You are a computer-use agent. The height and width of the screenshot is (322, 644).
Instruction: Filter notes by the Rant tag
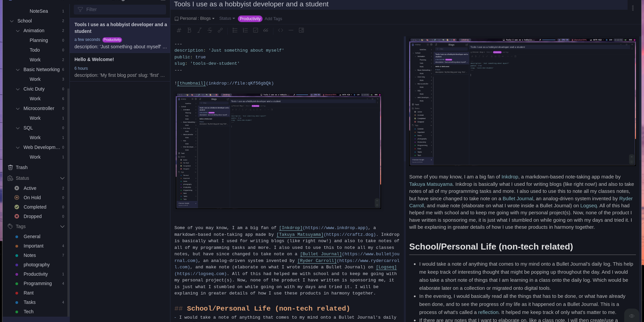coord(29,293)
